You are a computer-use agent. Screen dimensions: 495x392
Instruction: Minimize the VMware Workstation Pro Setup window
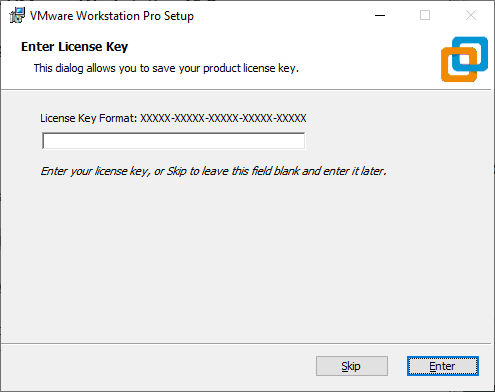pyautogui.click(x=380, y=15)
